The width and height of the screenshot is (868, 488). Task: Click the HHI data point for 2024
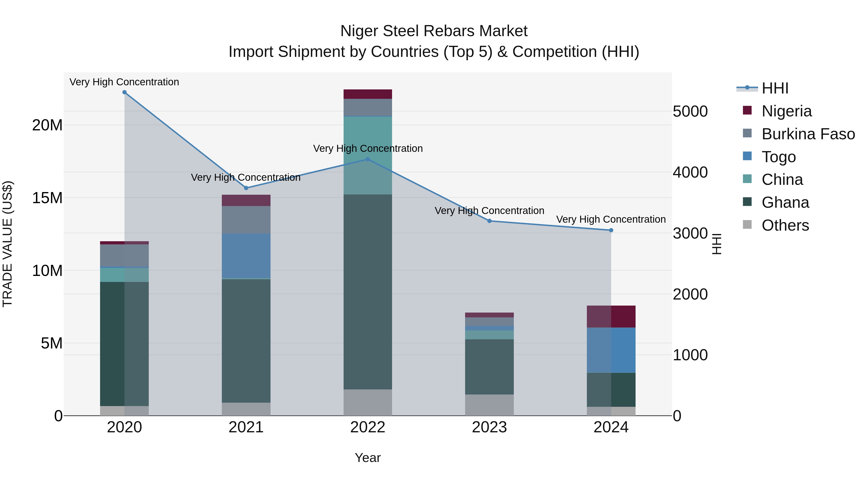[611, 230]
